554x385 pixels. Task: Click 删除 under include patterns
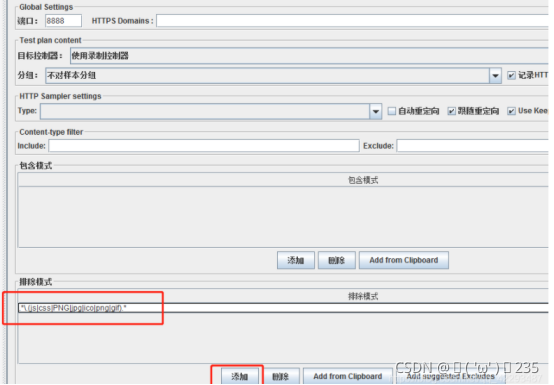point(337,261)
